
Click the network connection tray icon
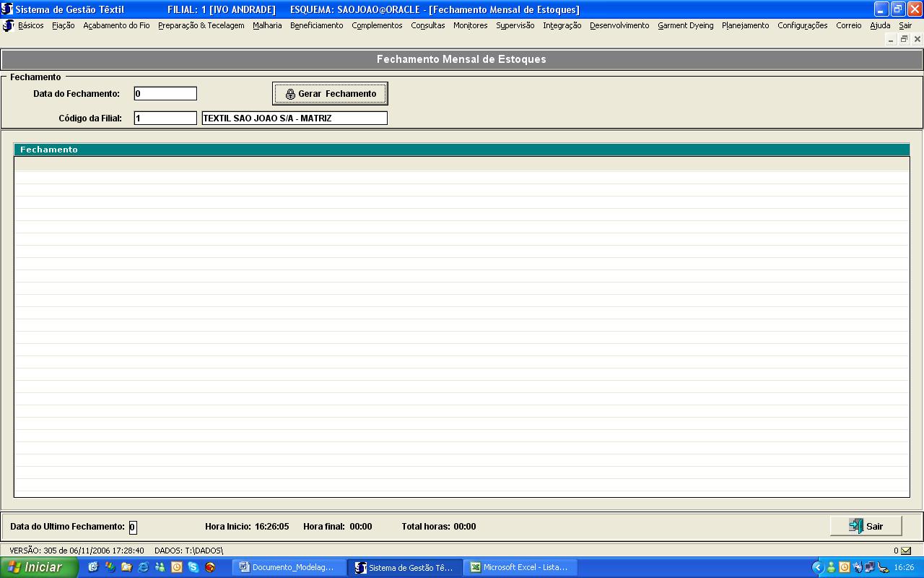870,567
